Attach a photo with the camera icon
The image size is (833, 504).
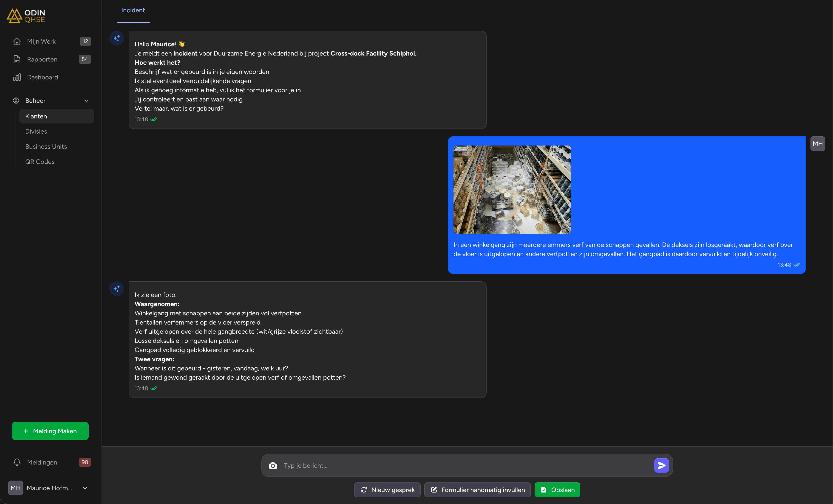click(x=273, y=465)
